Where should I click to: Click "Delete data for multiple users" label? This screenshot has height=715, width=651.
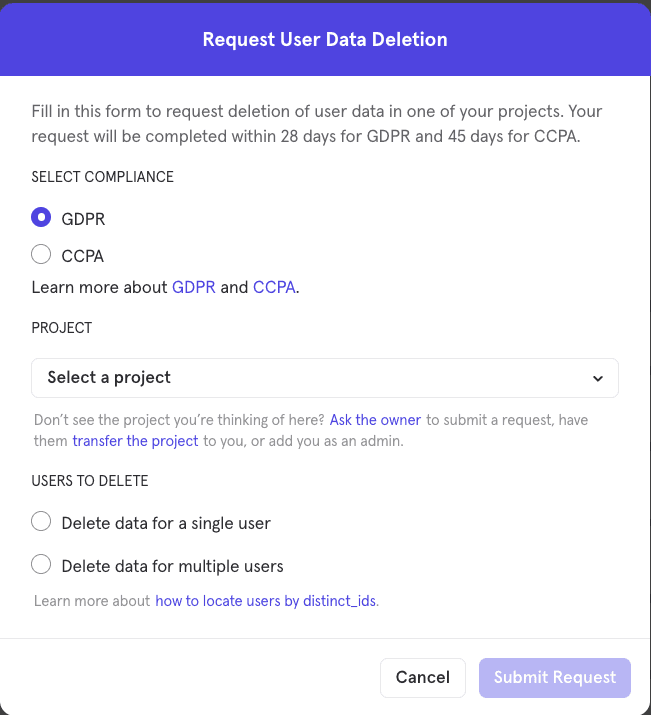coord(172,566)
